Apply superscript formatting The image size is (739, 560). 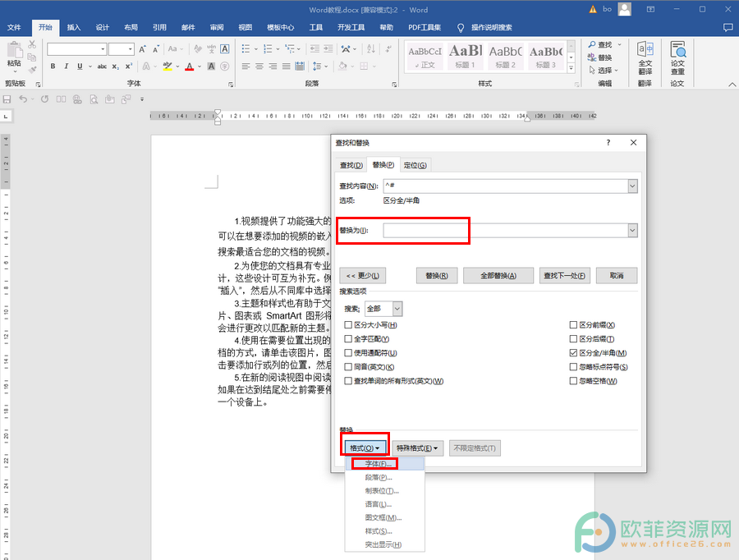point(129,67)
